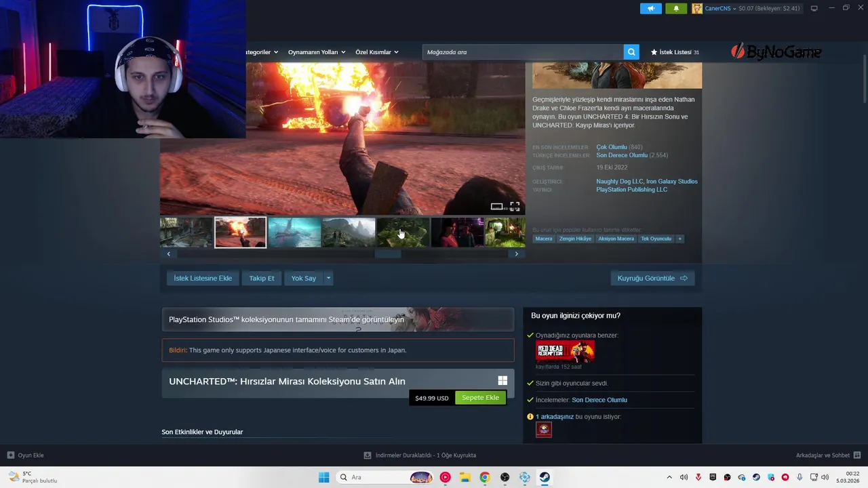This screenshot has height=488, width=868.
Task: Click the friend avatar under '1 arkadaşınız'
Action: coord(544,430)
